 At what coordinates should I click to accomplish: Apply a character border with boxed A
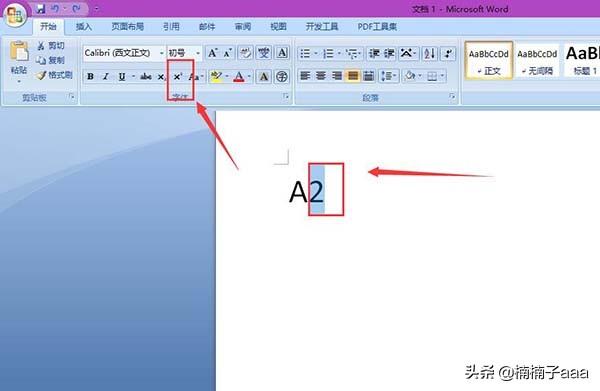pos(282,53)
